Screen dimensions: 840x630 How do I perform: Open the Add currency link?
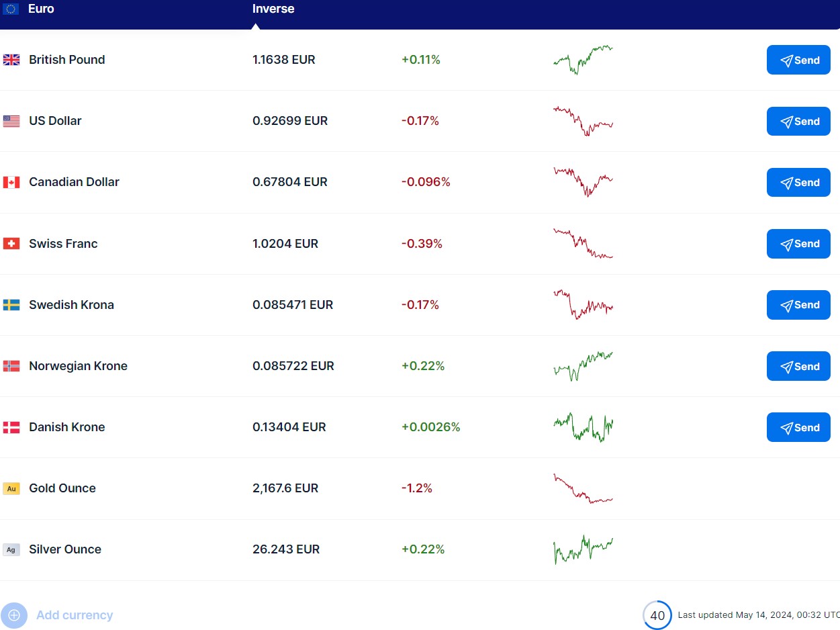pos(75,615)
